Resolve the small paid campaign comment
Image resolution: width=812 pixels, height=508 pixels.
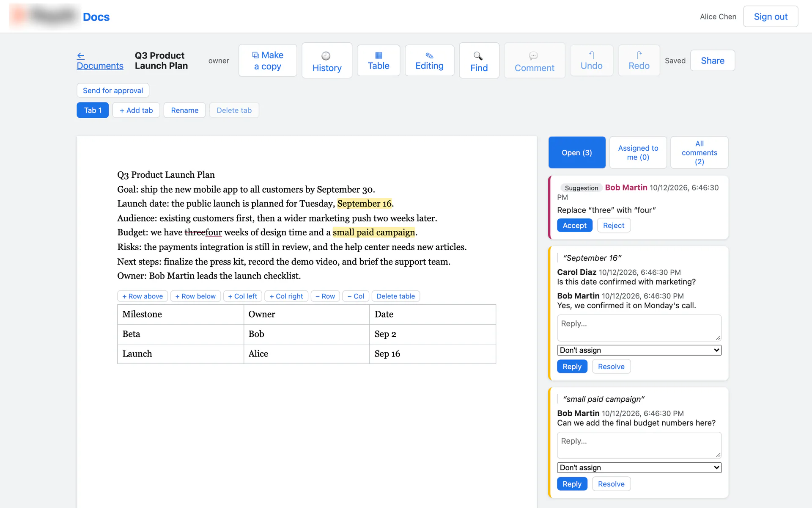coord(611,483)
